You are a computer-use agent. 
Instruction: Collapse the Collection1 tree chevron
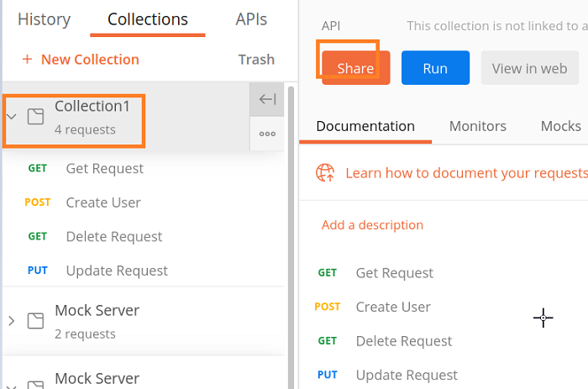click(12, 117)
